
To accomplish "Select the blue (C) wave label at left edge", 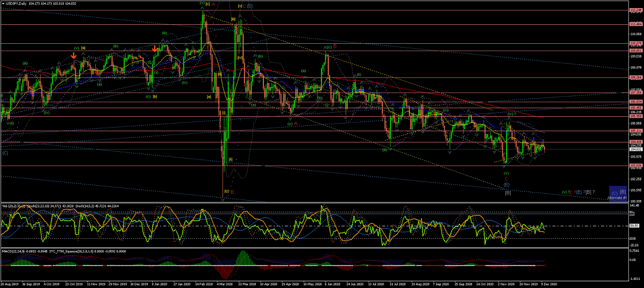I will (x=5, y=153).
